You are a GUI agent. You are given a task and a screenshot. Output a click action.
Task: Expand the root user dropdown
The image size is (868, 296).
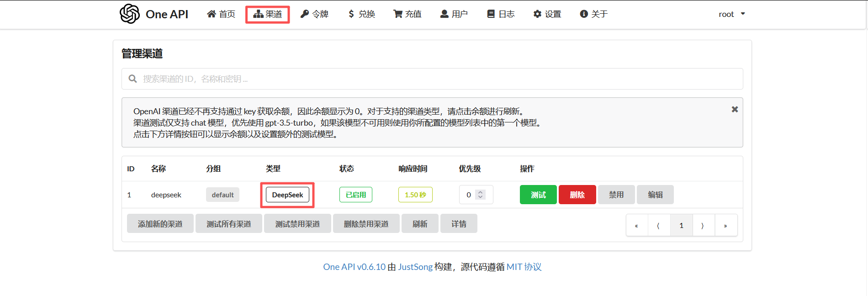tap(732, 14)
